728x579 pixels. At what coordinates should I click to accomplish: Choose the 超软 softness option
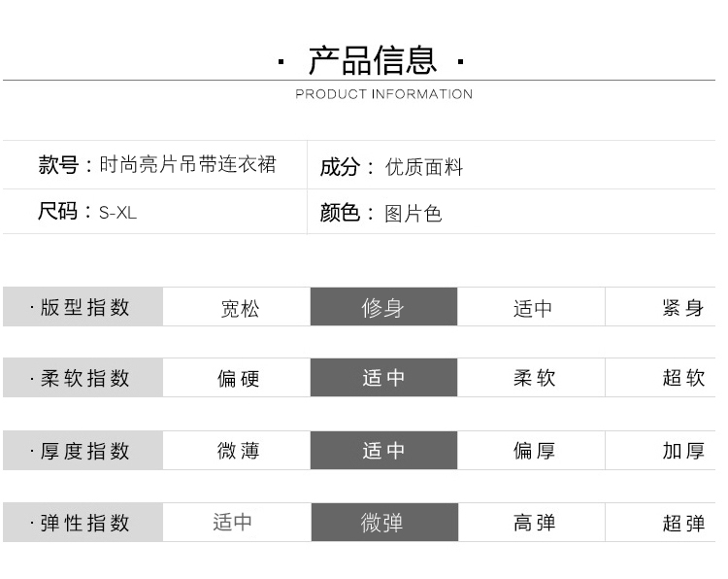pyautogui.click(x=683, y=379)
